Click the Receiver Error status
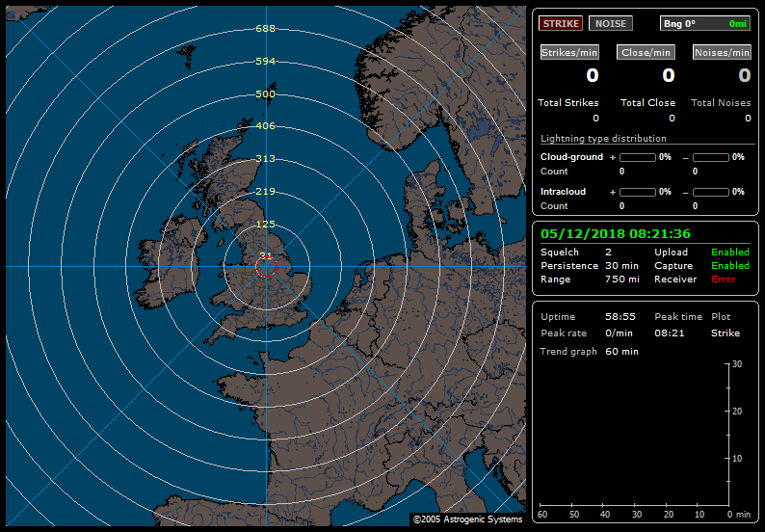The width and height of the screenshot is (765, 532). coord(723,279)
